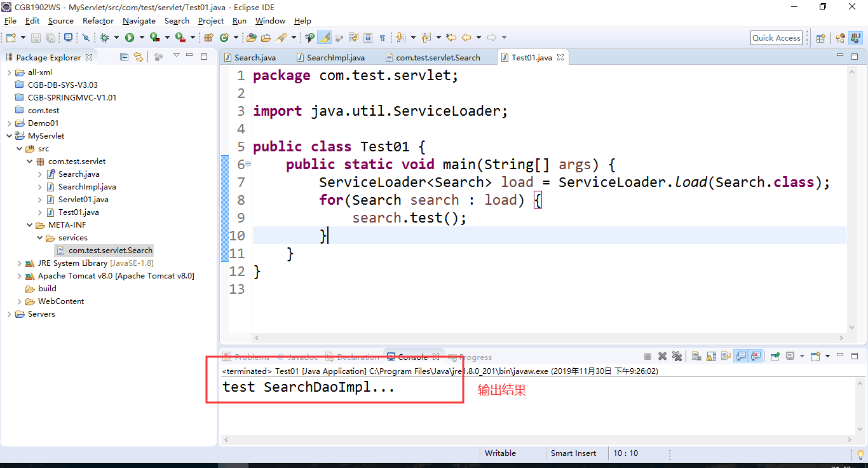Navigate back with the yellow left arrow
868x468 pixels.
pos(466,38)
